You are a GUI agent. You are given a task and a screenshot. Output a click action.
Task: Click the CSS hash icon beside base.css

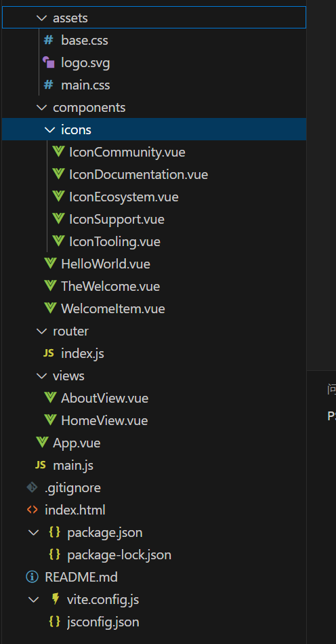point(48,40)
